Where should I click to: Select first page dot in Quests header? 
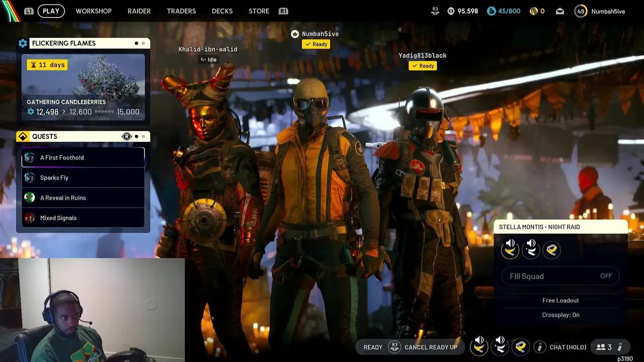tap(136, 136)
